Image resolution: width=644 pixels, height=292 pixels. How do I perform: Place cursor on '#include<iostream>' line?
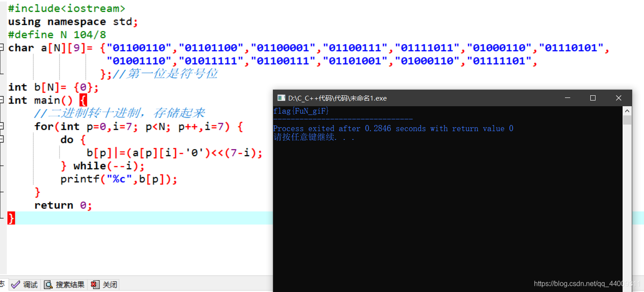(x=66, y=8)
